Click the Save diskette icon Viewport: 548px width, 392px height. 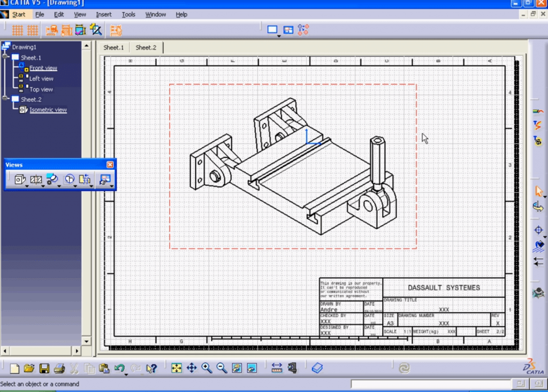coord(44,368)
